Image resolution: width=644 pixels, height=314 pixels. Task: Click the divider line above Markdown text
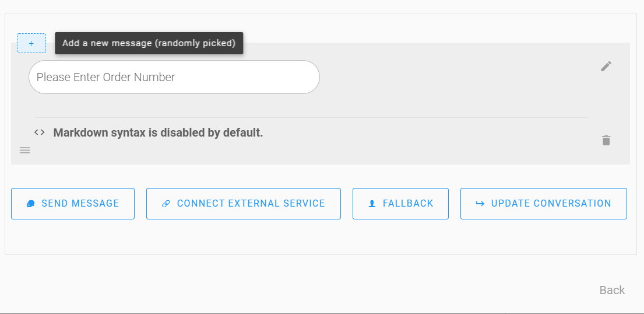click(x=311, y=117)
